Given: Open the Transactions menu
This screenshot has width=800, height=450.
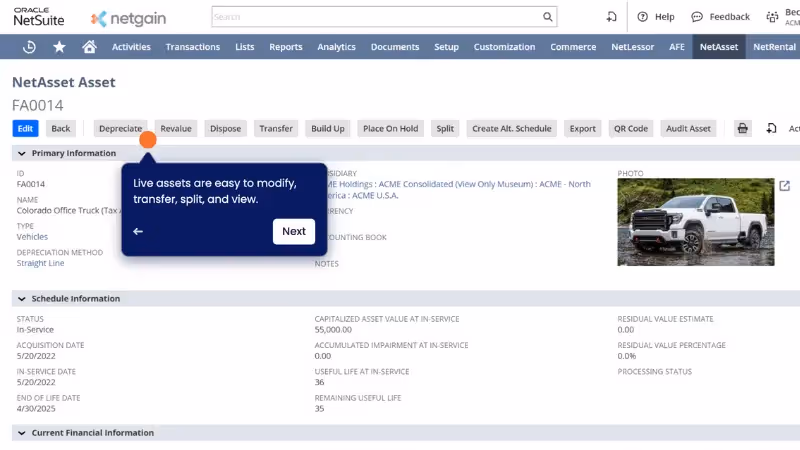Looking at the screenshot, I should (x=193, y=47).
